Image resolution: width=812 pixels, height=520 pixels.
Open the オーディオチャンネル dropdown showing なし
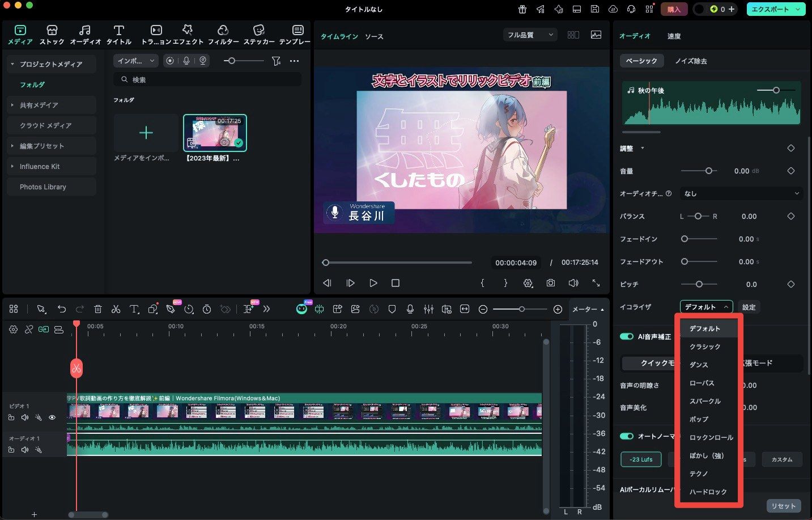tap(742, 193)
